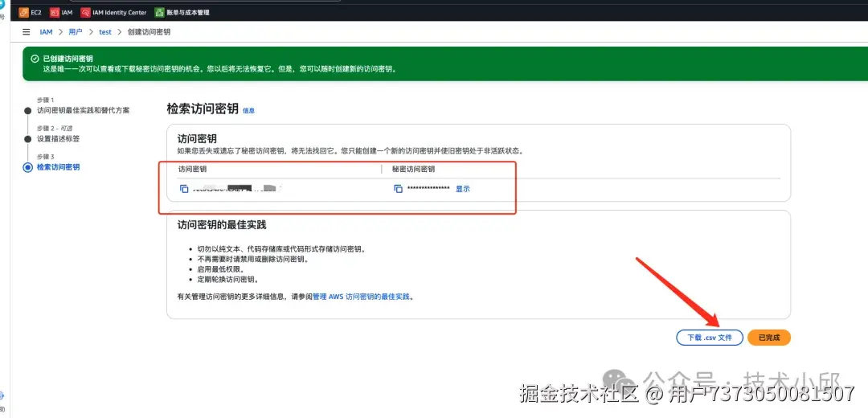Reveal the secret key with 显示

[463, 189]
